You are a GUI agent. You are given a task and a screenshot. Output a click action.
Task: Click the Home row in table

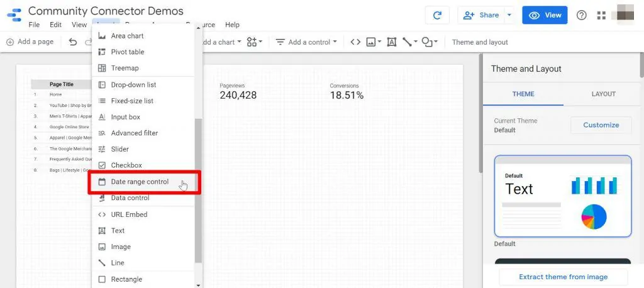pyautogui.click(x=62, y=94)
